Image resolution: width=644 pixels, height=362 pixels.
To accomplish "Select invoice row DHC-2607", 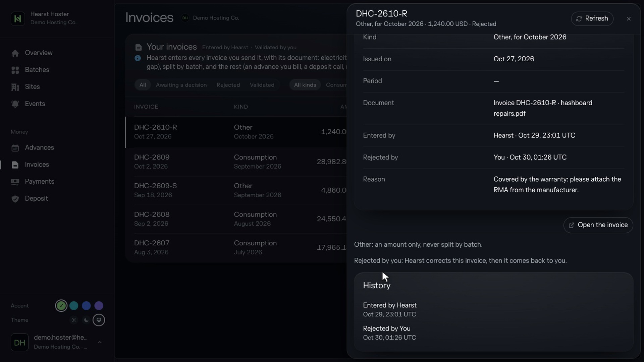I will (236, 247).
